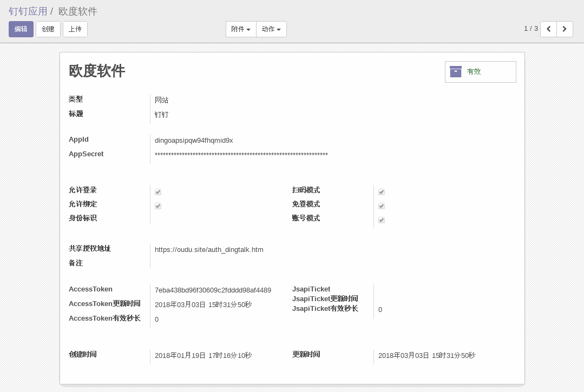Click the record title 欧度软件 heading

click(x=97, y=71)
